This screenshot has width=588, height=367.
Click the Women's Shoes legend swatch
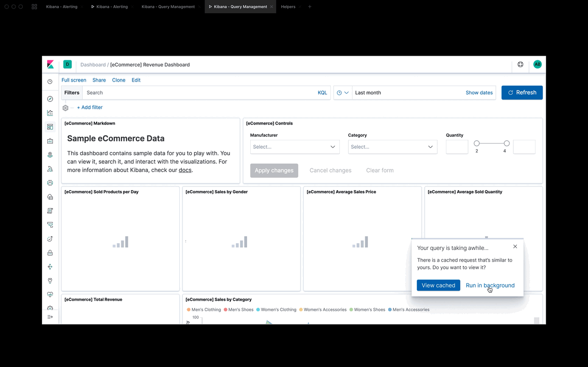click(x=352, y=310)
